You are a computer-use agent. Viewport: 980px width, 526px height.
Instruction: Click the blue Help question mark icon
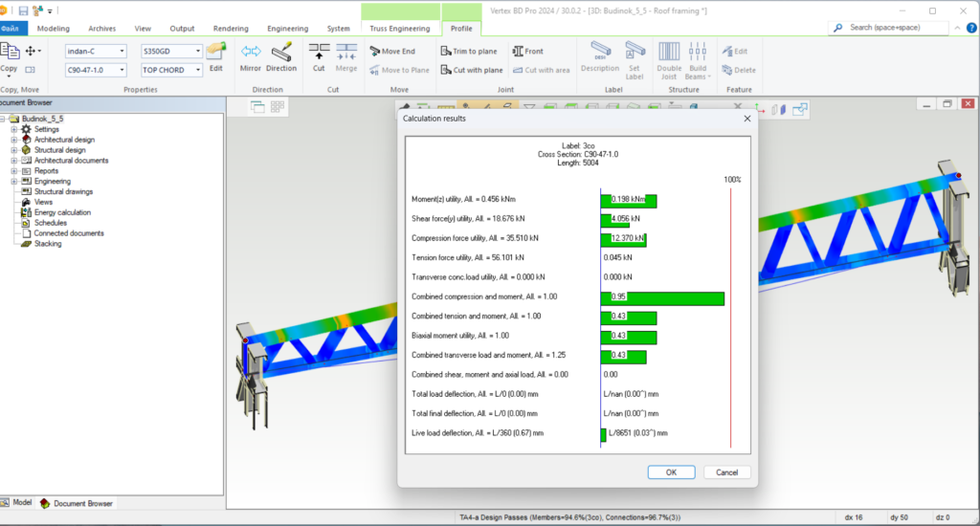[x=971, y=28]
